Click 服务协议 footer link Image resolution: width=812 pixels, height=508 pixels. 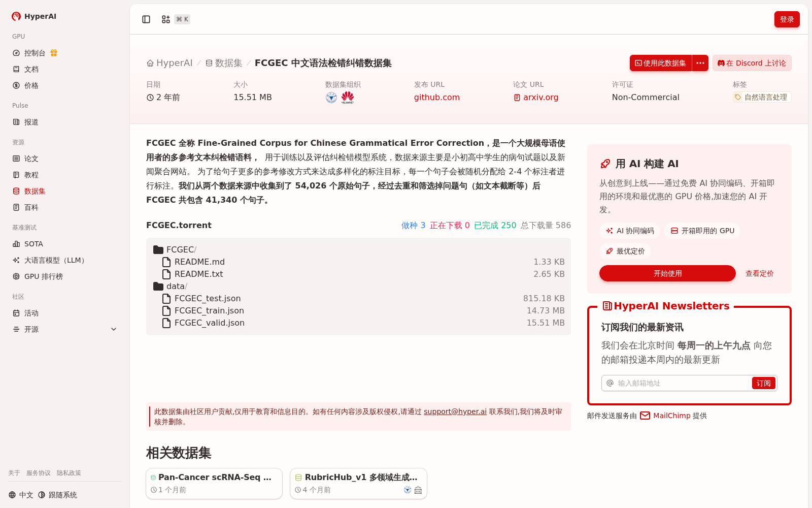click(39, 473)
